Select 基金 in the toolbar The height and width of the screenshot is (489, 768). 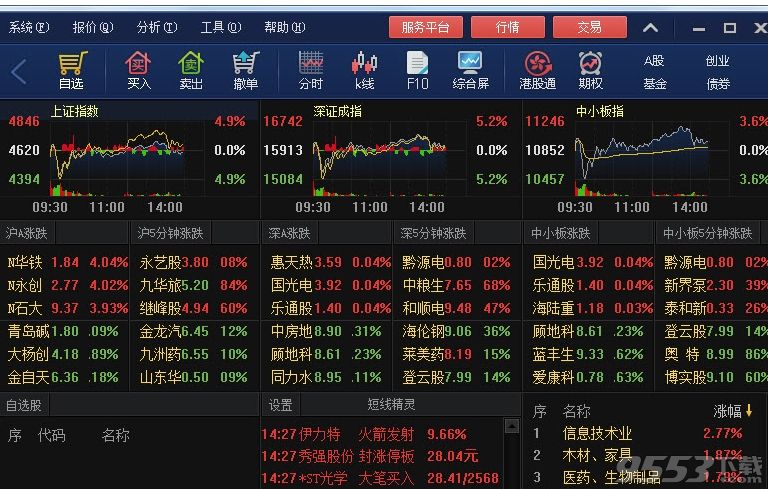point(654,84)
